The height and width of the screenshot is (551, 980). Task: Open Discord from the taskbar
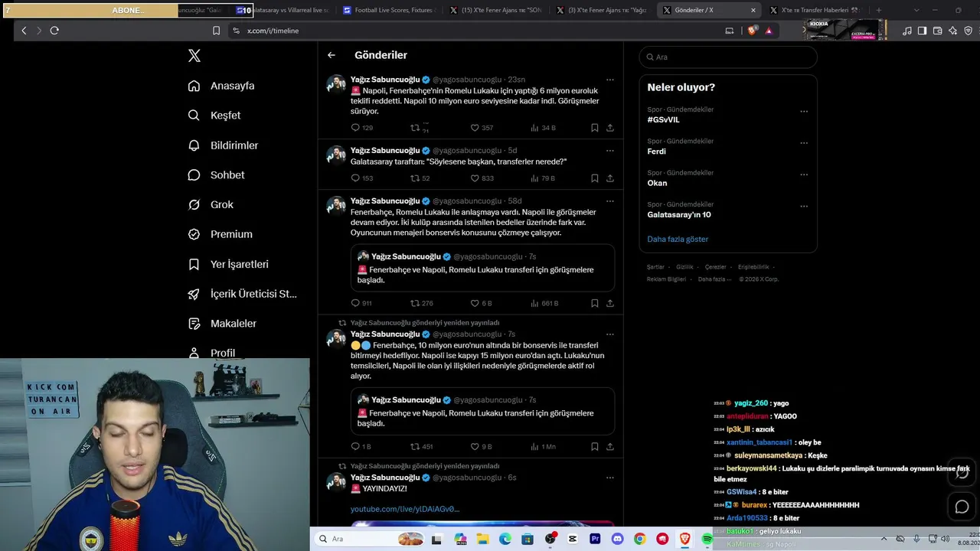[x=617, y=539]
